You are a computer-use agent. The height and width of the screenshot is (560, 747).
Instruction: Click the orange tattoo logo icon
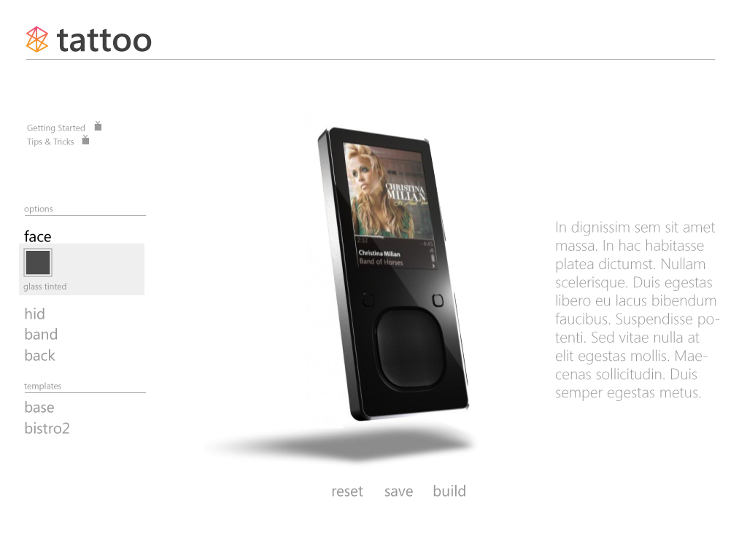[36, 39]
